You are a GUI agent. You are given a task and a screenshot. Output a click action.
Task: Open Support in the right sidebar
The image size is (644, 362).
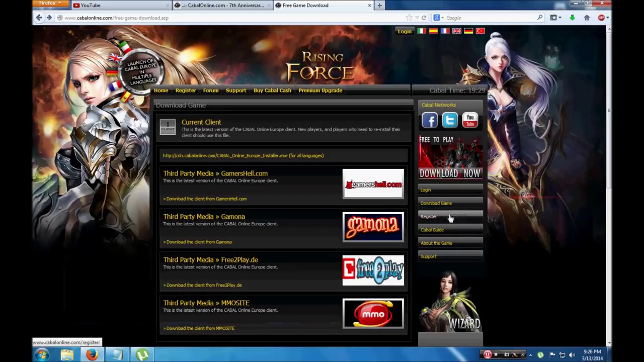point(450,256)
